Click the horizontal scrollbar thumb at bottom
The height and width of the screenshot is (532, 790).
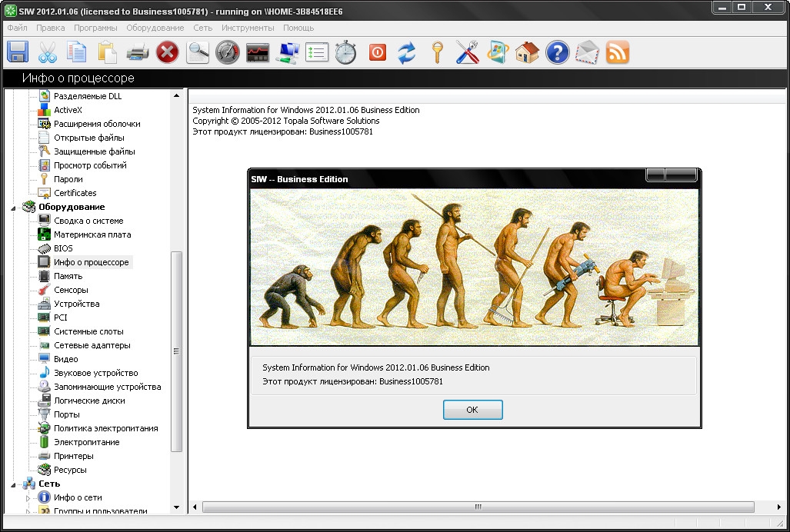click(477, 507)
